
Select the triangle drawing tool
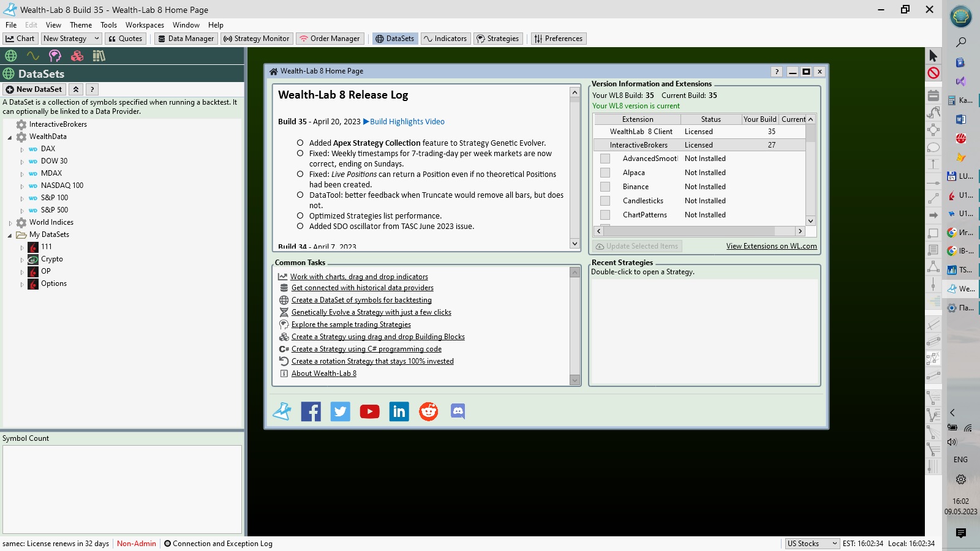tap(933, 266)
